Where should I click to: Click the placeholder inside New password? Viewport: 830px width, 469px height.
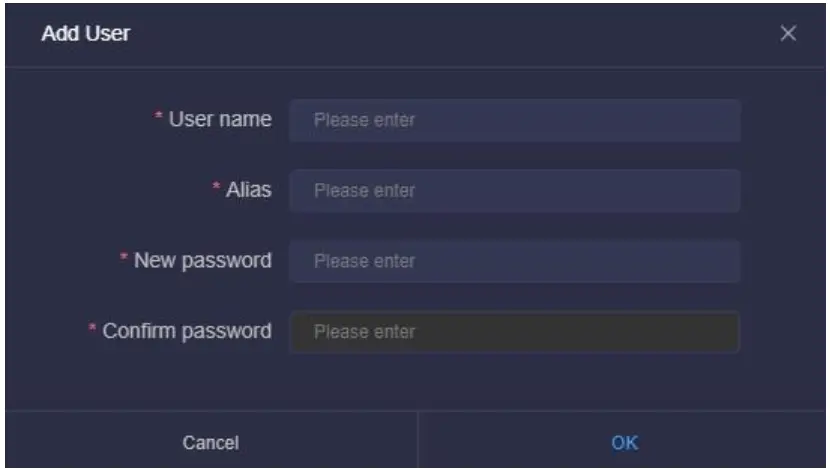coord(364,261)
